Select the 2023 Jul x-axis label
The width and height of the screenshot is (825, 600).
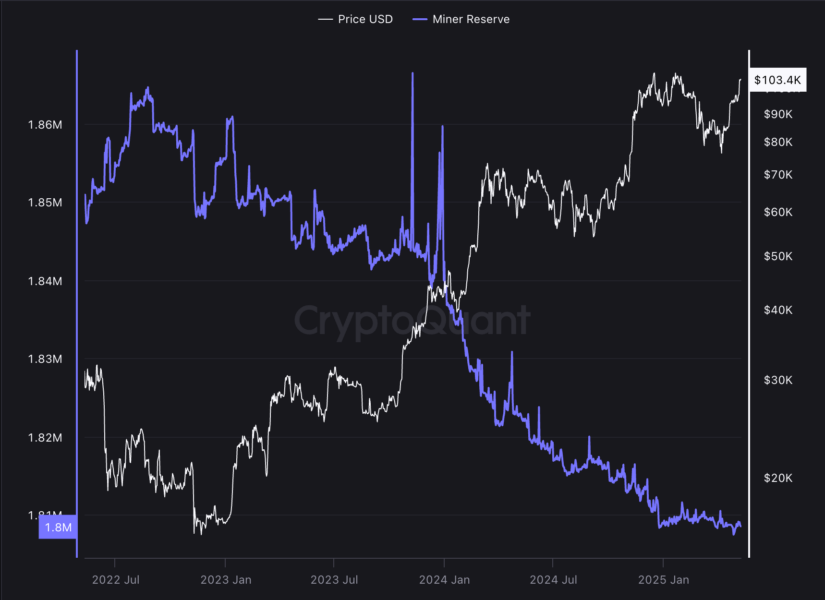pos(335,579)
